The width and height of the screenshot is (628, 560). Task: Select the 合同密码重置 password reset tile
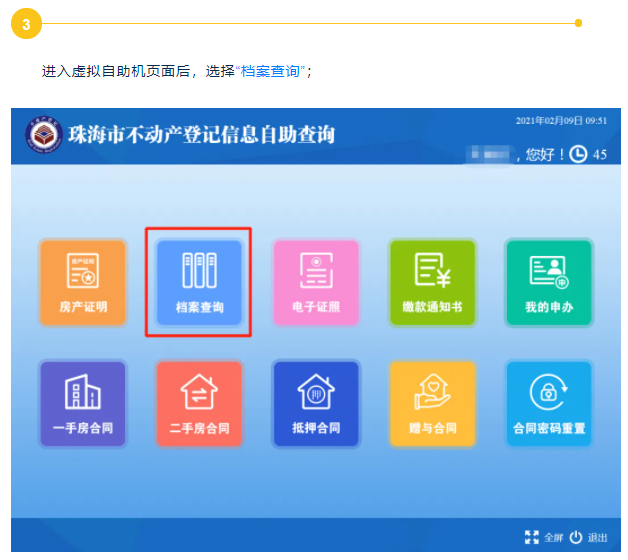548,403
